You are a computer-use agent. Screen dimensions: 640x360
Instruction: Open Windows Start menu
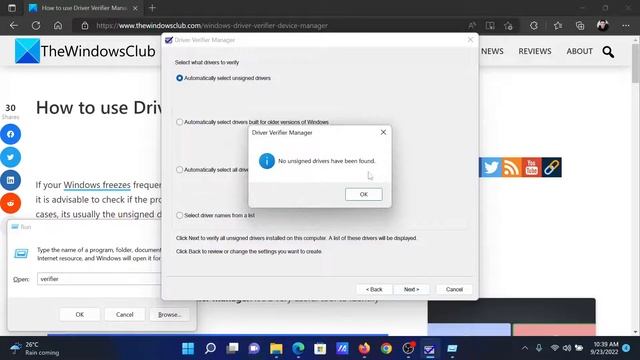click(188, 349)
